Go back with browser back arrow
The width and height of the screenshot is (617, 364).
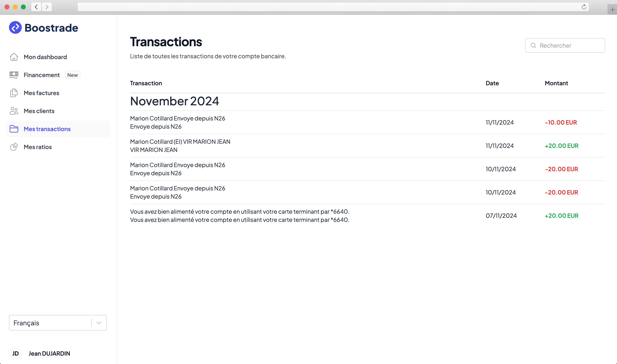tap(36, 7)
